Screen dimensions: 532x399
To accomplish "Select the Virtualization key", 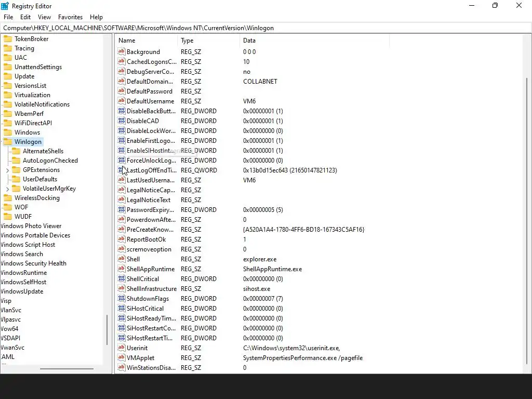I will tap(32, 95).
